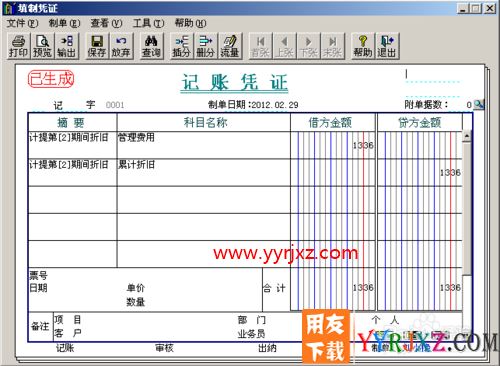
Task: Select the 累计折旧 account name cell
Action: pos(204,172)
